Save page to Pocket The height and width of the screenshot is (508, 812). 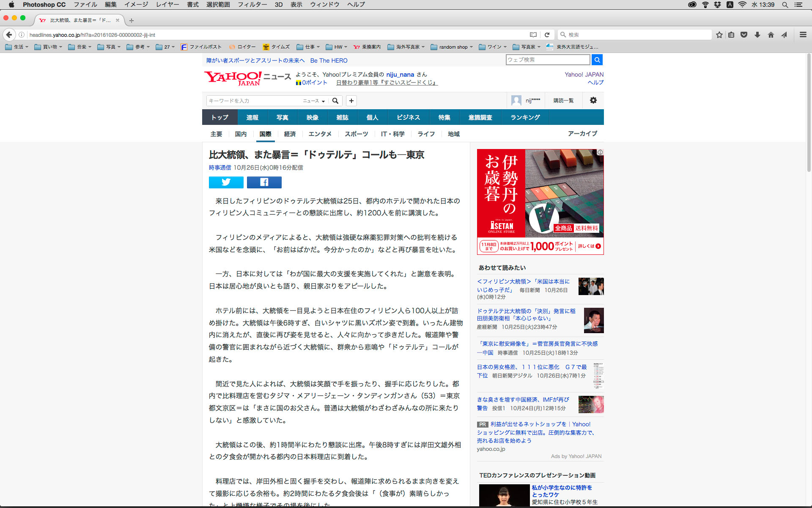(744, 35)
